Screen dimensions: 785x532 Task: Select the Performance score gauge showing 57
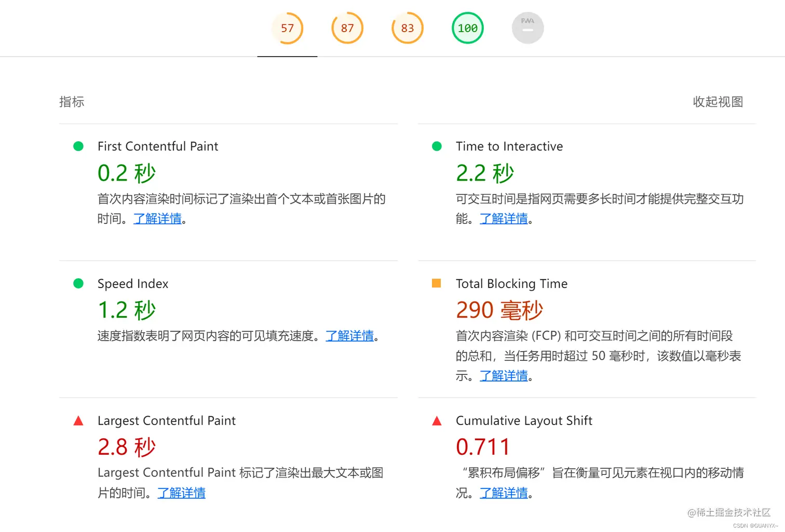(287, 28)
